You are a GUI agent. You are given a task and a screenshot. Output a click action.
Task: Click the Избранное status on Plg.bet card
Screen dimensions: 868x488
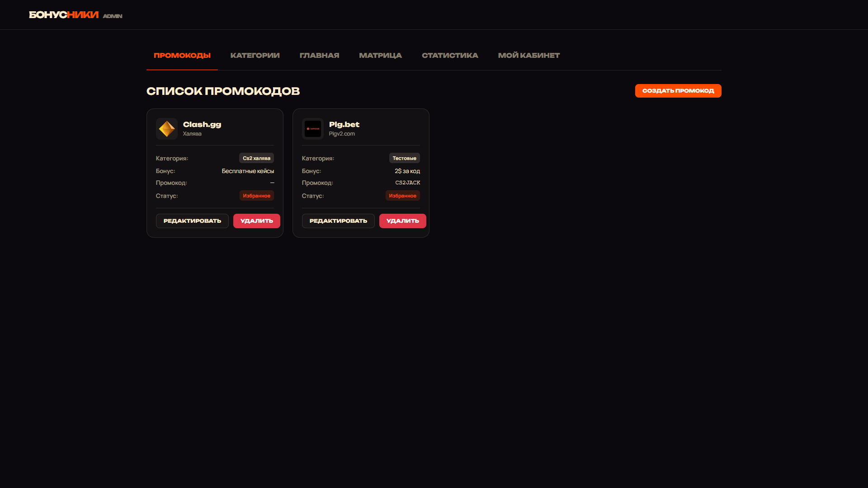pyautogui.click(x=402, y=196)
